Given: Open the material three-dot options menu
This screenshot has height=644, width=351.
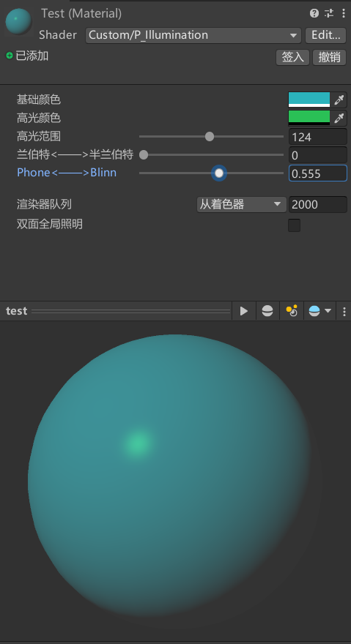Looking at the screenshot, I should [343, 14].
